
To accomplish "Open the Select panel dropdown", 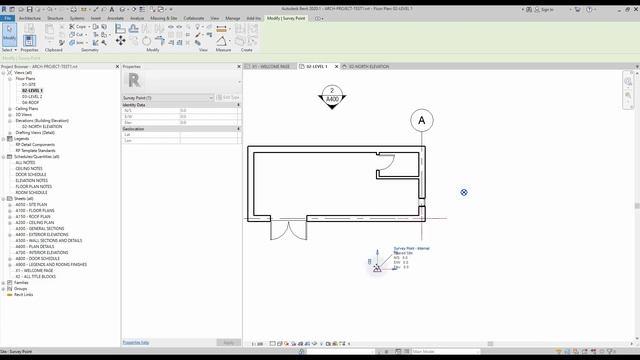I will point(9,50).
